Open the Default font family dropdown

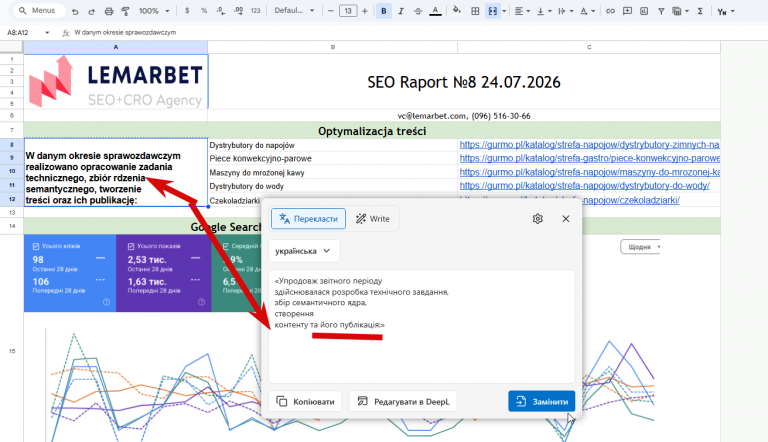(294, 11)
